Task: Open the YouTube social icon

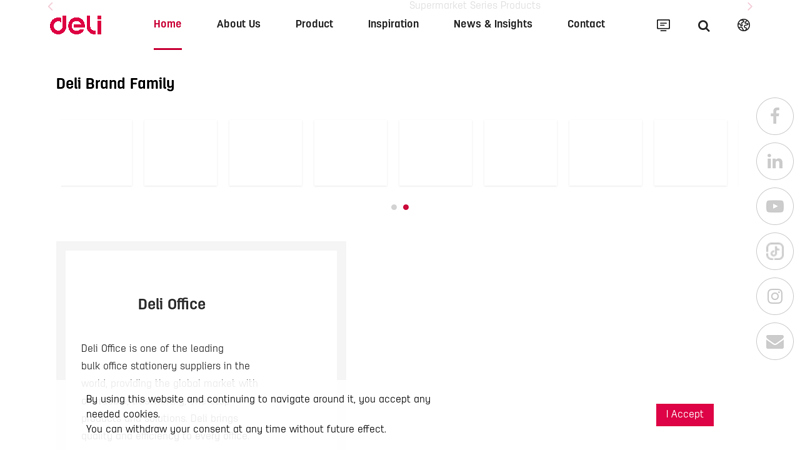Action: pyautogui.click(x=774, y=206)
